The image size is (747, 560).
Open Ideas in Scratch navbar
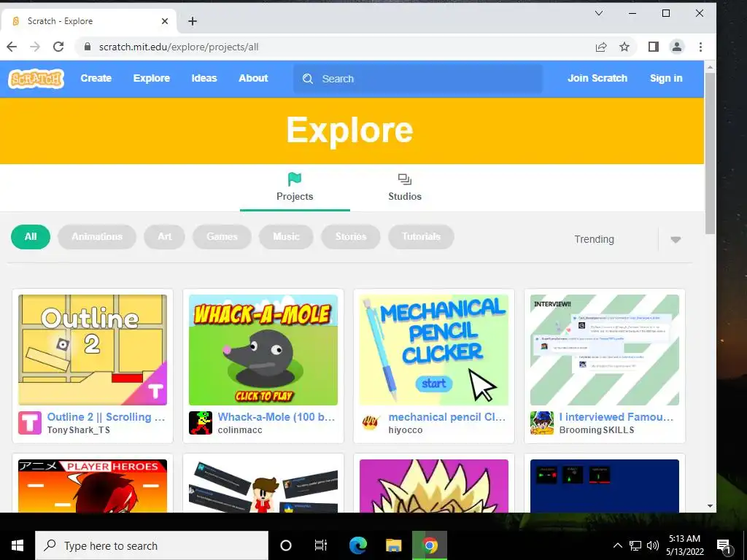204,78
